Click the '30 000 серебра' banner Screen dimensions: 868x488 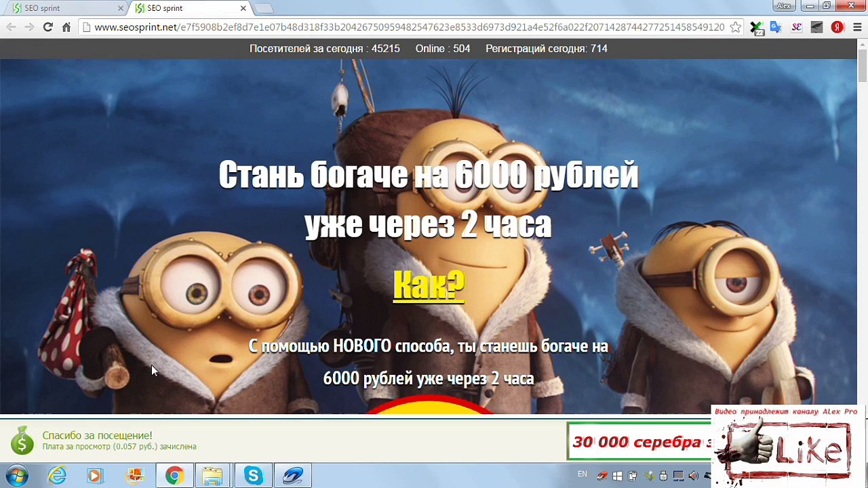point(639,442)
